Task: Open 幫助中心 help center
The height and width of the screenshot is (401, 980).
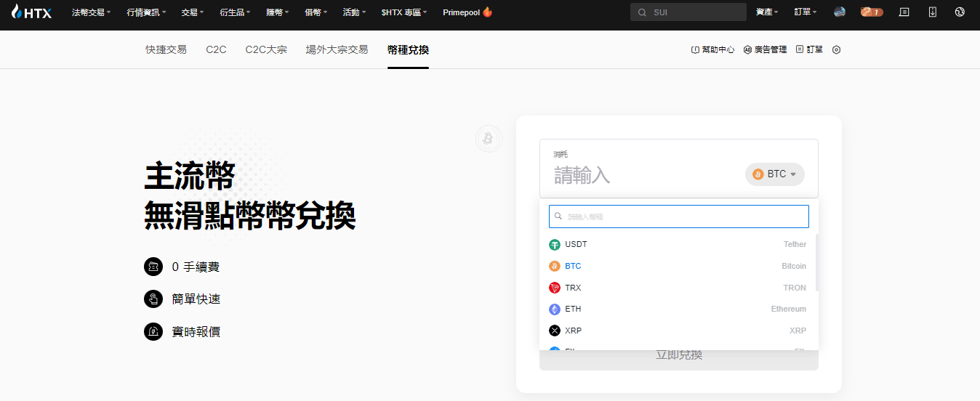Action: point(712,49)
